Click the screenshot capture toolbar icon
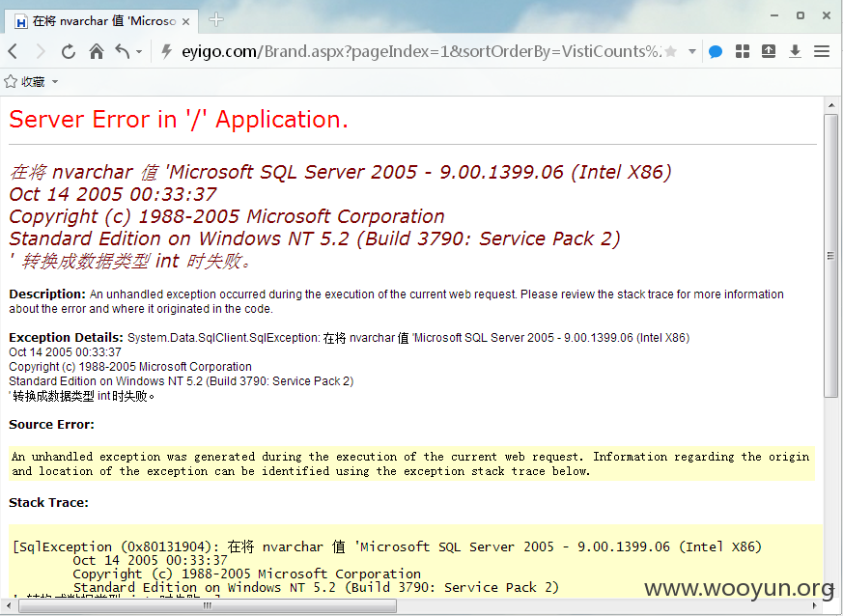This screenshot has height=616, width=843. tap(769, 51)
